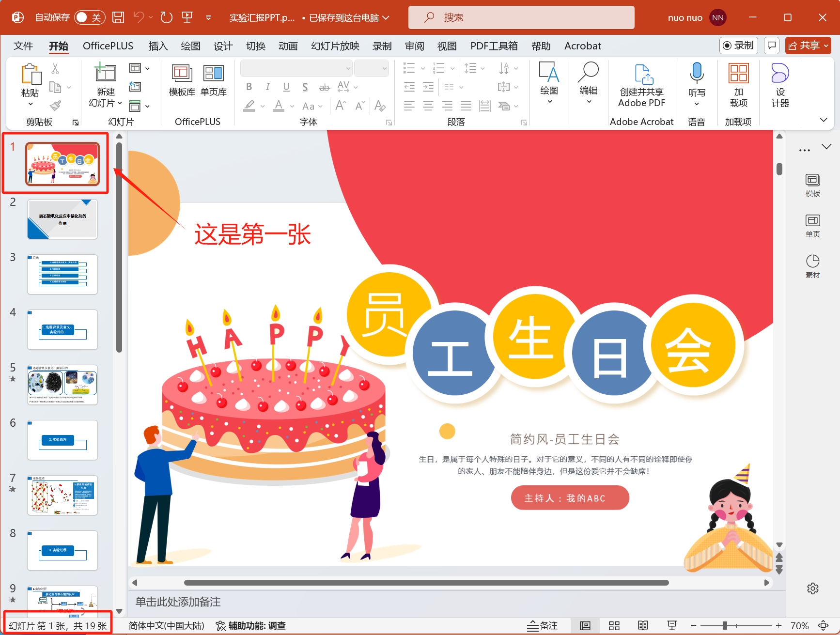Click the 录制 Record button
Screen dimensions: 840x635
[738, 45]
